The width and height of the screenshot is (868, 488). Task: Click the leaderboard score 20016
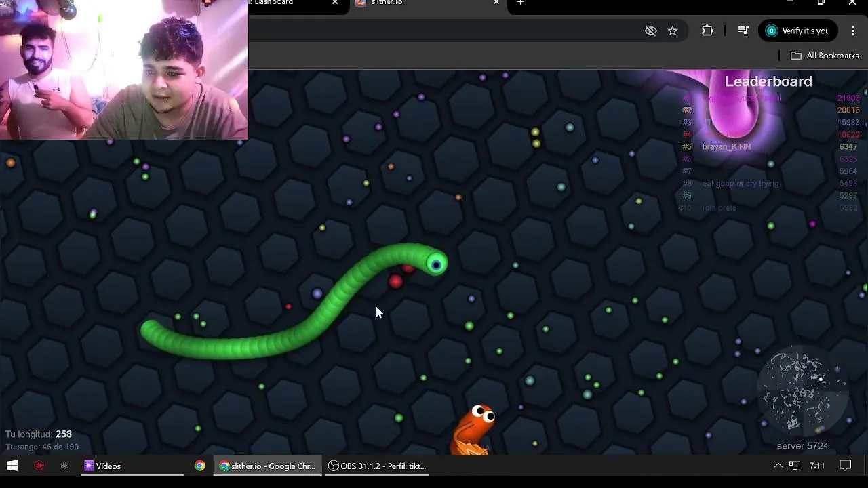pos(848,110)
